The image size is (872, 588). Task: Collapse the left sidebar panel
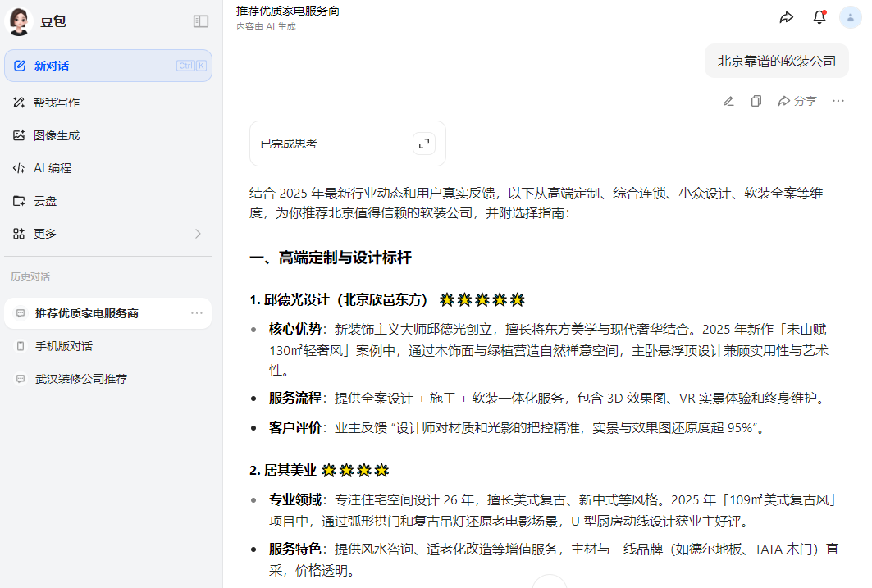(x=200, y=21)
